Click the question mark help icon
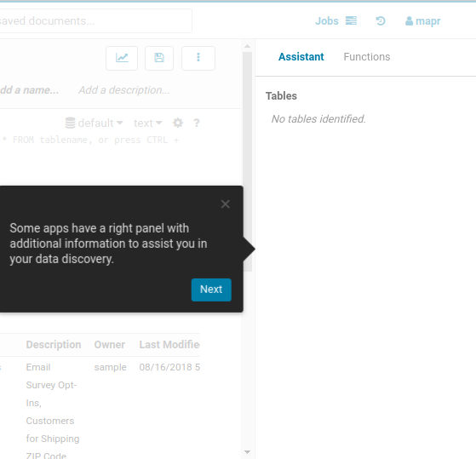Image resolution: width=476 pixels, height=459 pixels. [x=197, y=123]
